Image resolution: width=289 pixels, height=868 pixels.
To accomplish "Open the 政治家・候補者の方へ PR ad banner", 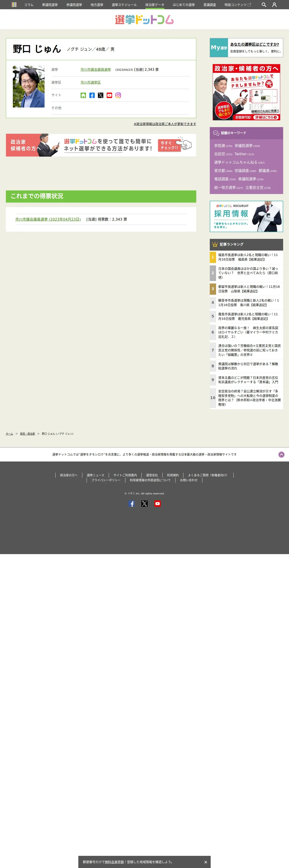I will click(x=246, y=92).
